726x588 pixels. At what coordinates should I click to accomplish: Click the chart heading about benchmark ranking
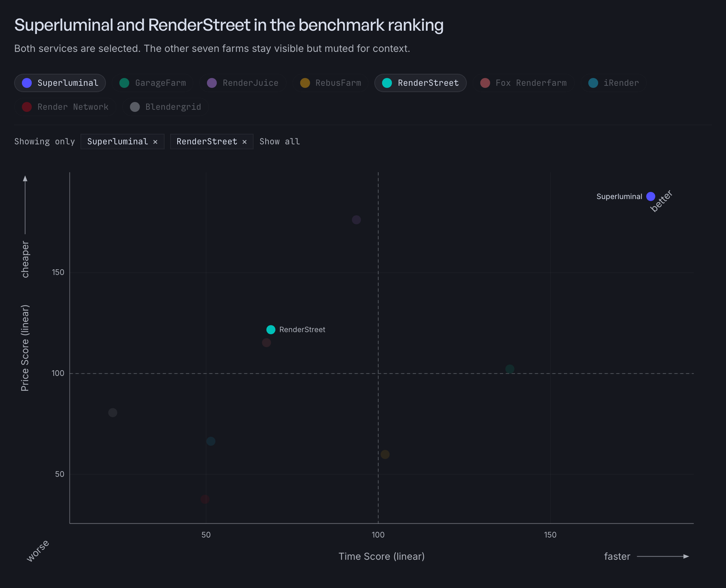[229, 25]
